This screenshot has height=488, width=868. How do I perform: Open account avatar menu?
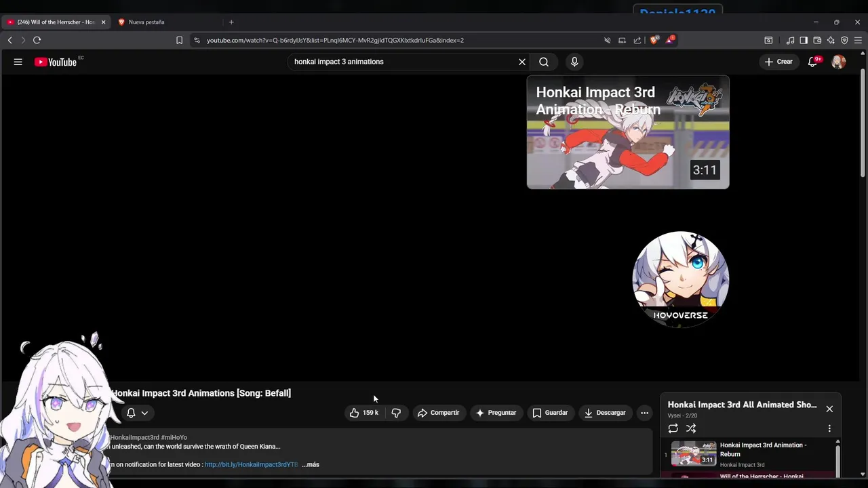pyautogui.click(x=839, y=62)
